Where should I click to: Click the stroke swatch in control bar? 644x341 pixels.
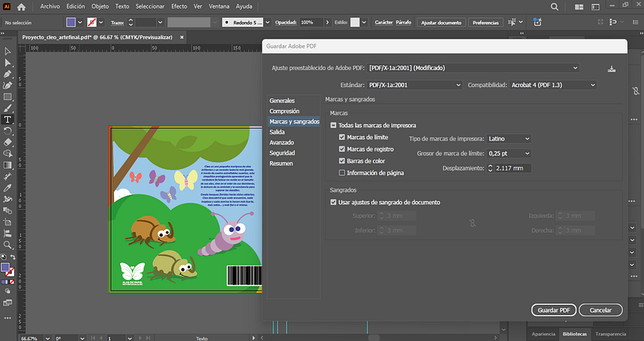point(92,22)
